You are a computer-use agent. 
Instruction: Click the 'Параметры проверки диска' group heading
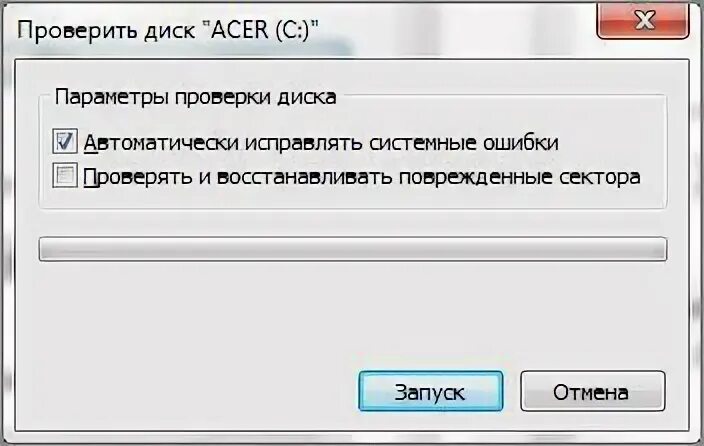pyautogui.click(x=195, y=97)
